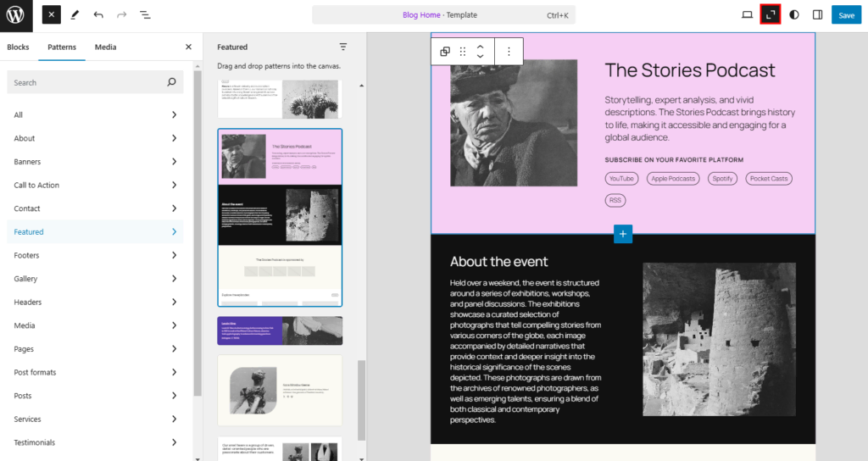Toggle the Styles half-circle icon
The width and height of the screenshot is (868, 461).
pyautogui.click(x=794, y=14)
